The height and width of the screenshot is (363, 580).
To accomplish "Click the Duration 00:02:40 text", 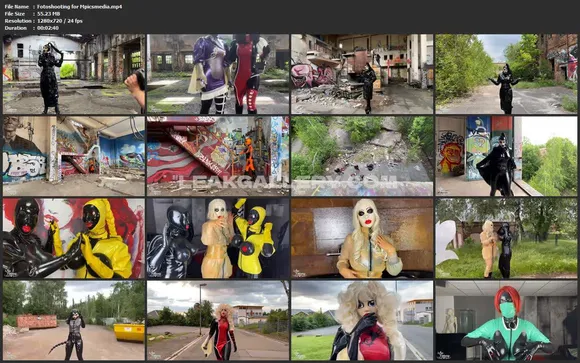I will (x=31, y=28).
